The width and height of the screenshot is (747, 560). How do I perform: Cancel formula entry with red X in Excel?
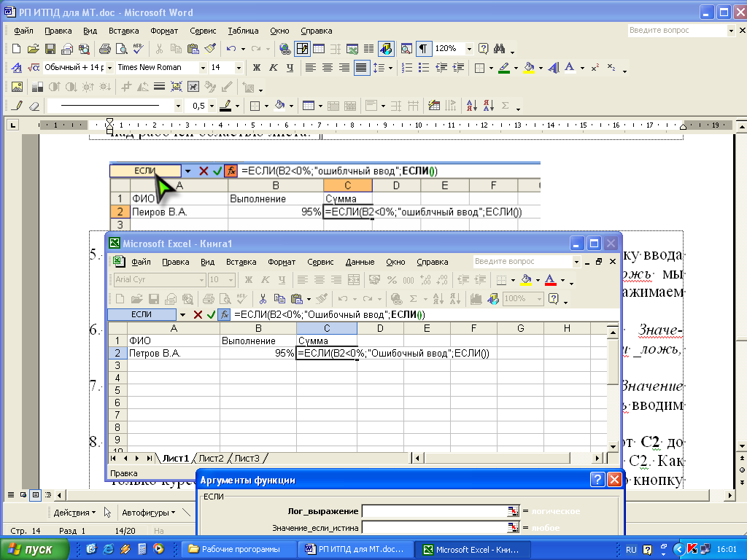[198, 314]
